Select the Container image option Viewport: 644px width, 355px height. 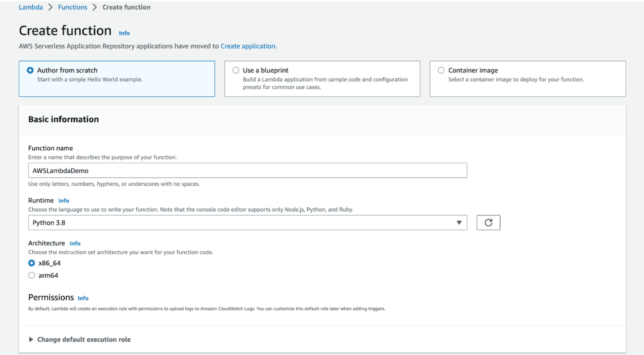(x=441, y=70)
